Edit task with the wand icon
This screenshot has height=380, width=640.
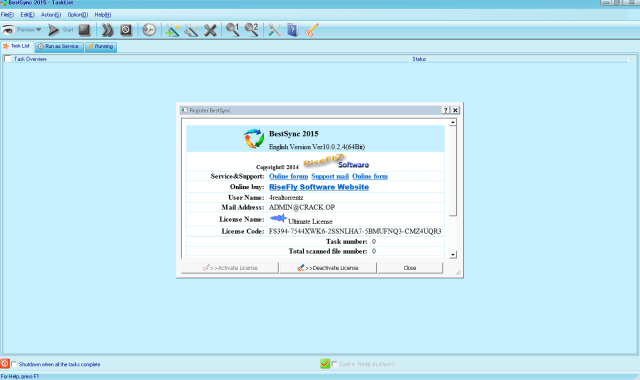(x=191, y=30)
